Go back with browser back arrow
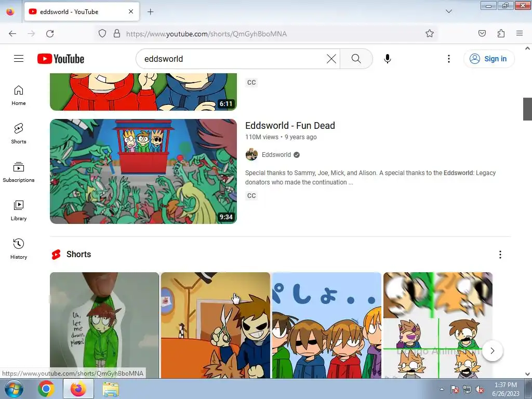This screenshot has height=399, width=532. [x=12, y=34]
